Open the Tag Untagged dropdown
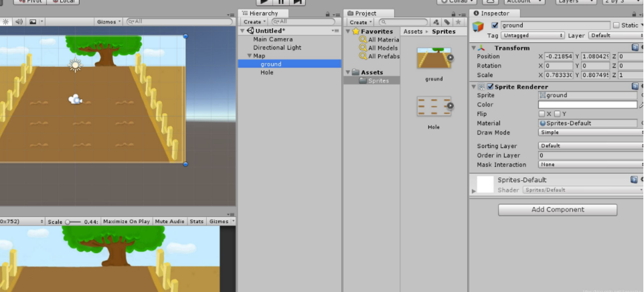The height and width of the screenshot is (292, 644). coord(532,35)
